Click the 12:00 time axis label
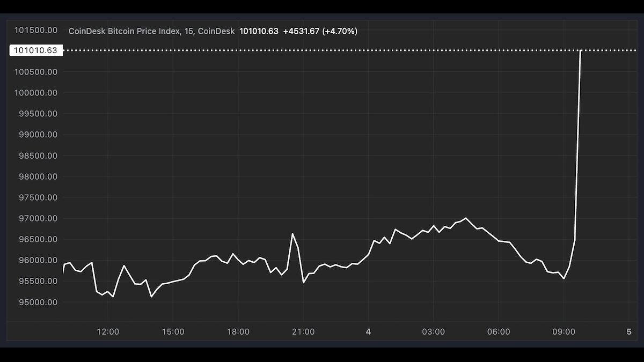This screenshot has width=644, height=362. click(x=108, y=332)
